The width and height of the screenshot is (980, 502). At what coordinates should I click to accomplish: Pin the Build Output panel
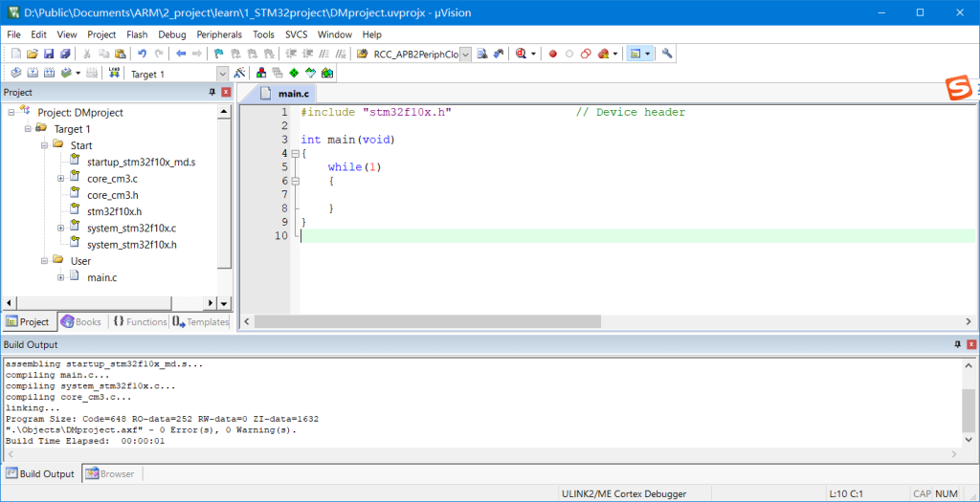click(x=957, y=344)
